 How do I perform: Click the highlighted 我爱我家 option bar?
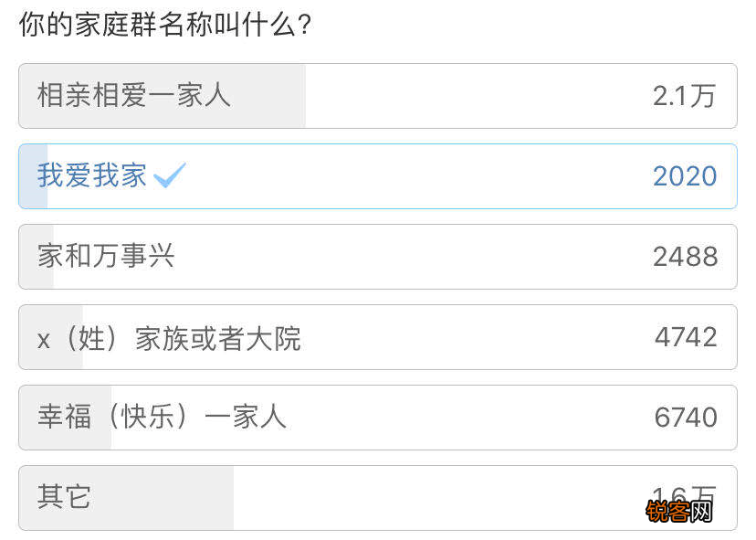377,175
